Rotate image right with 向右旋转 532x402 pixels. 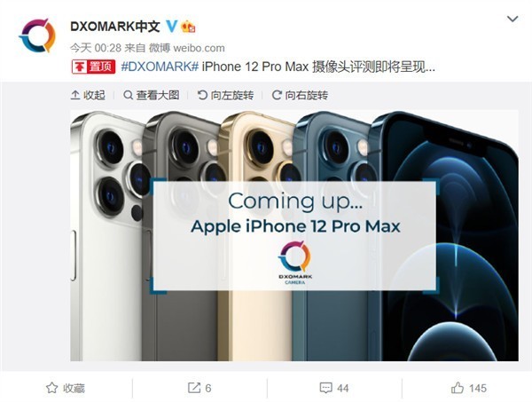click(300, 96)
